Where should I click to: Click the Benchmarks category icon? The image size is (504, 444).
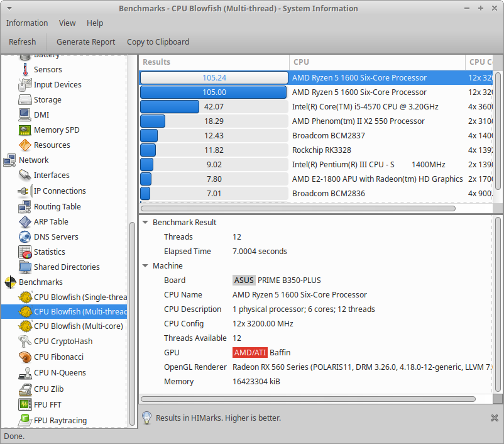tap(10, 282)
